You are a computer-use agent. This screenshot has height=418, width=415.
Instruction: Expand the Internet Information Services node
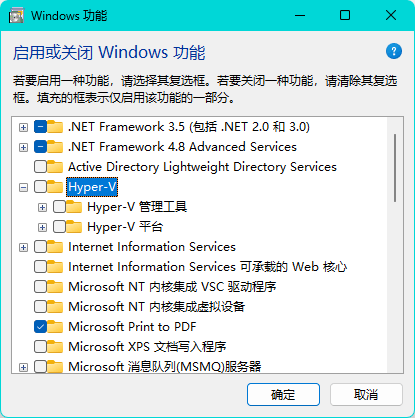tap(23, 247)
